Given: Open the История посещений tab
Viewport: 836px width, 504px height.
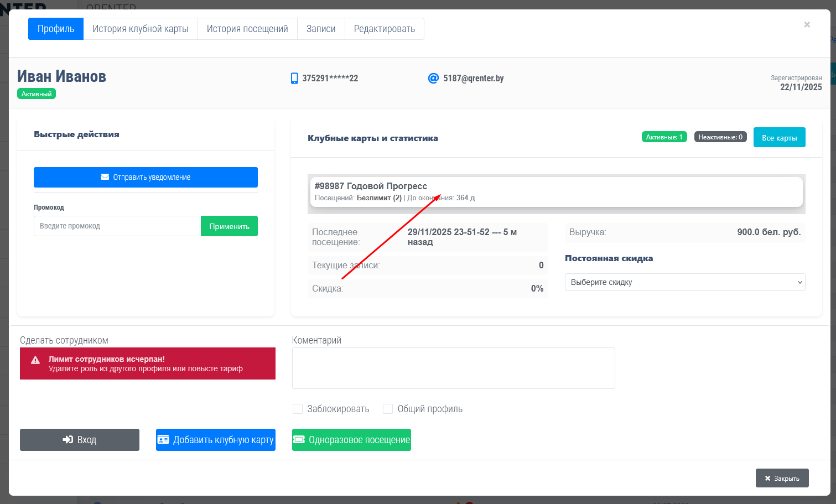Looking at the screenshot, I should point(247,29).
